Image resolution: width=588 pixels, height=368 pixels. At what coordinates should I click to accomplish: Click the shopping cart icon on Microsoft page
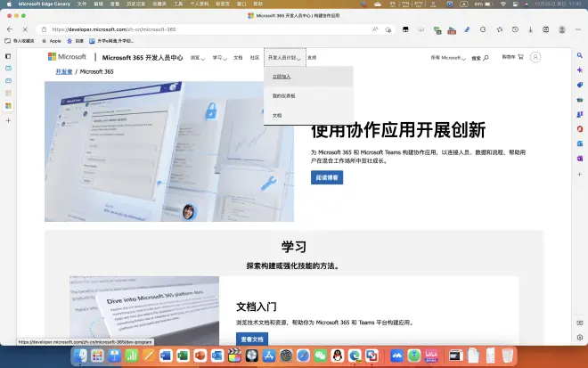pyautogui.click(x=520, y=57)
